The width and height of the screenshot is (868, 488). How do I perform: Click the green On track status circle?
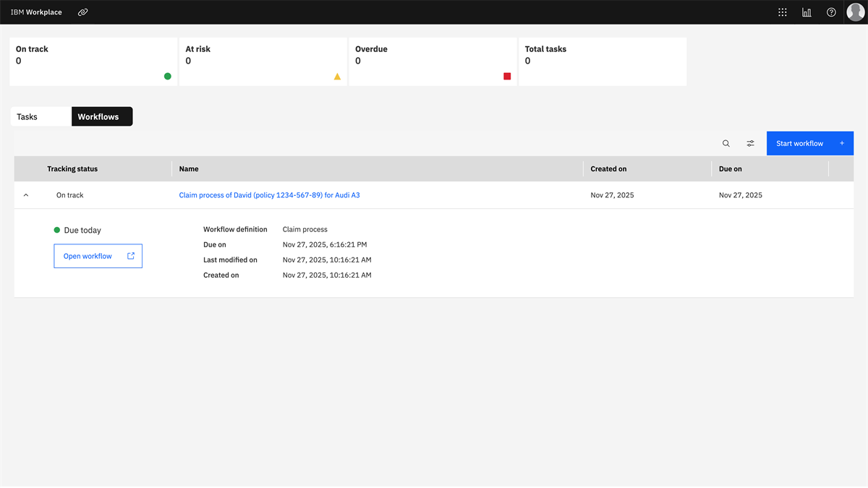[x=168, y=76]
